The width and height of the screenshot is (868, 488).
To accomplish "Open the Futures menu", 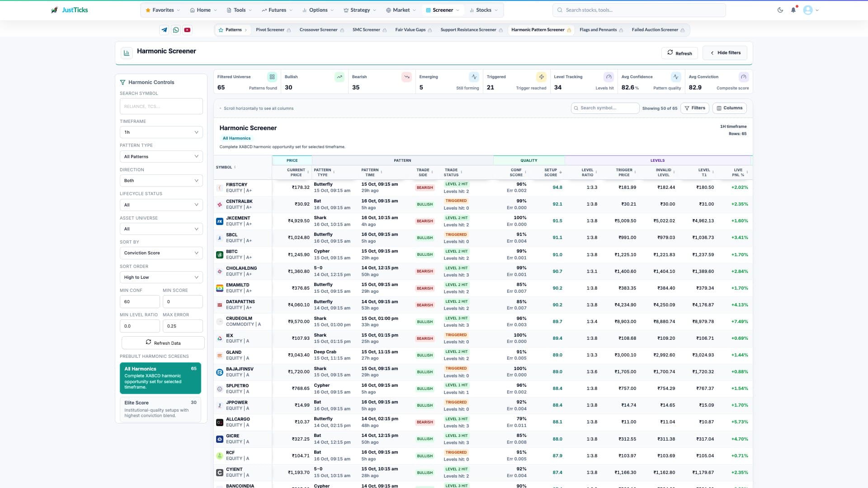I will tap(277, 10).
